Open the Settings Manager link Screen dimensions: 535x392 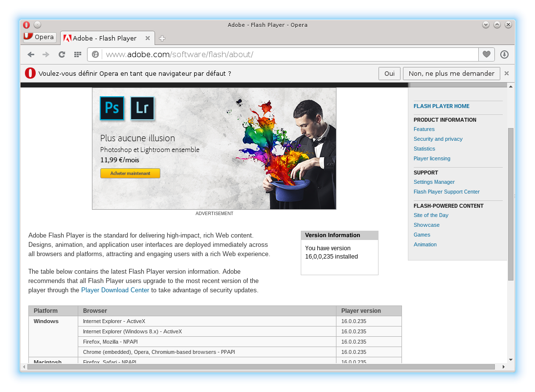click(x=434, y=182)
